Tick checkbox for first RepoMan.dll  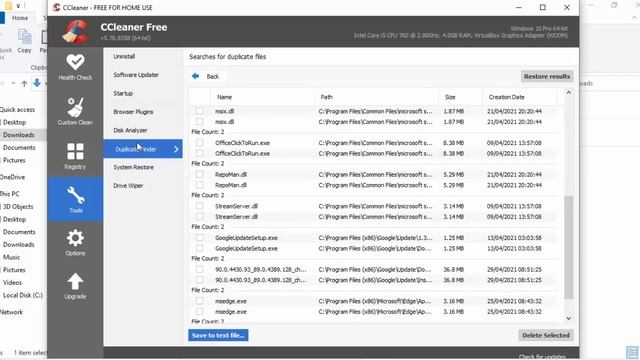click(x=199, y=174)
